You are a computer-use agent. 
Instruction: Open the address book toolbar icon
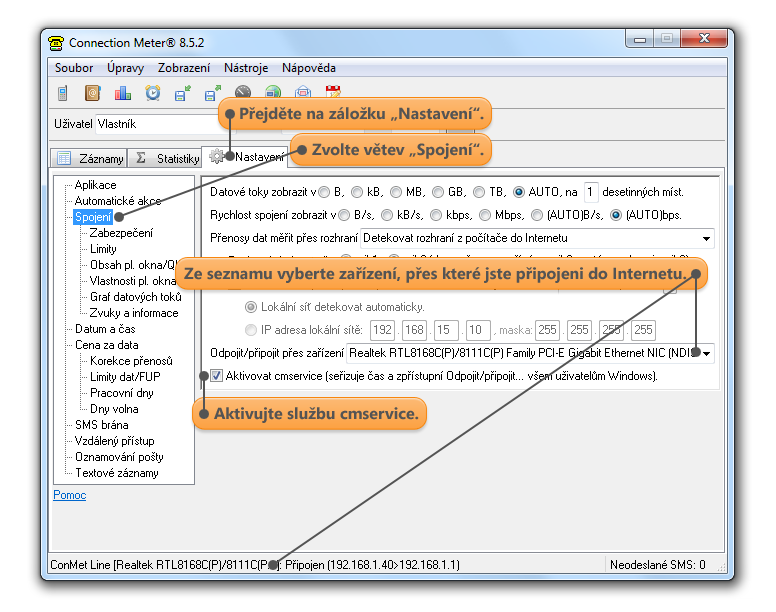[93, 93]
